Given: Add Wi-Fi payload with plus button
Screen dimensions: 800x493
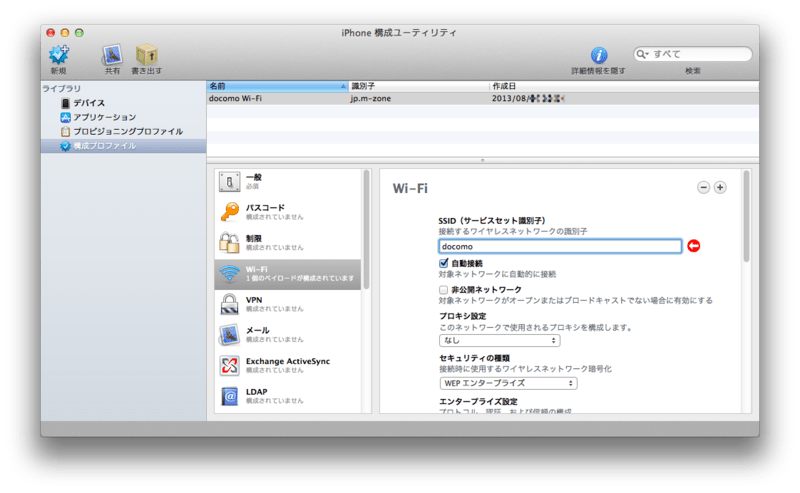Looking at the screenshot, I should tap(720, 188).
